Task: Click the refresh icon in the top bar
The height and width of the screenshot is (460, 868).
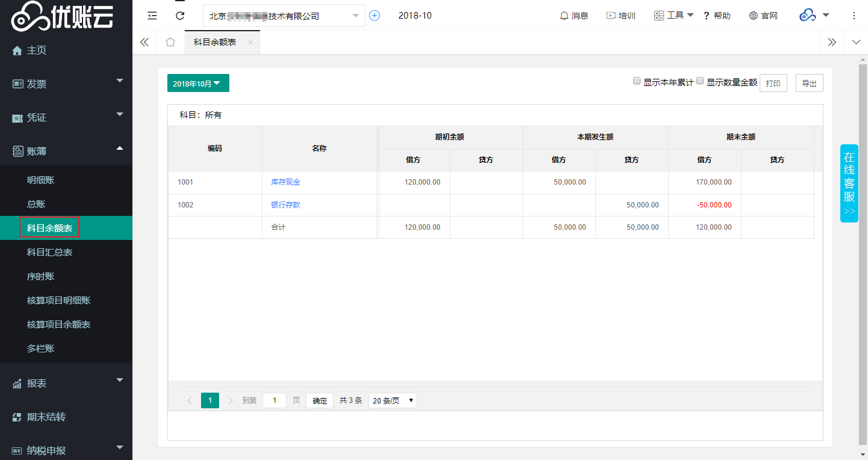Action: [179, 16]
